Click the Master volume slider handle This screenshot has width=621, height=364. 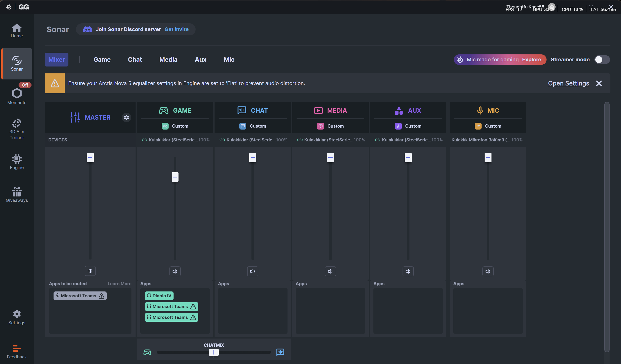click(x=90, y=158)
